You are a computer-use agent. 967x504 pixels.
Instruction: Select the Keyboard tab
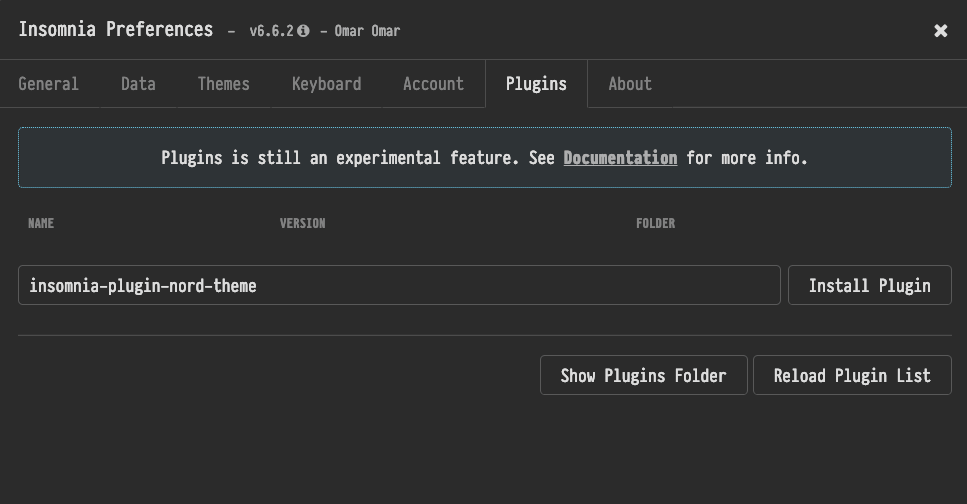tap(326, 84)
